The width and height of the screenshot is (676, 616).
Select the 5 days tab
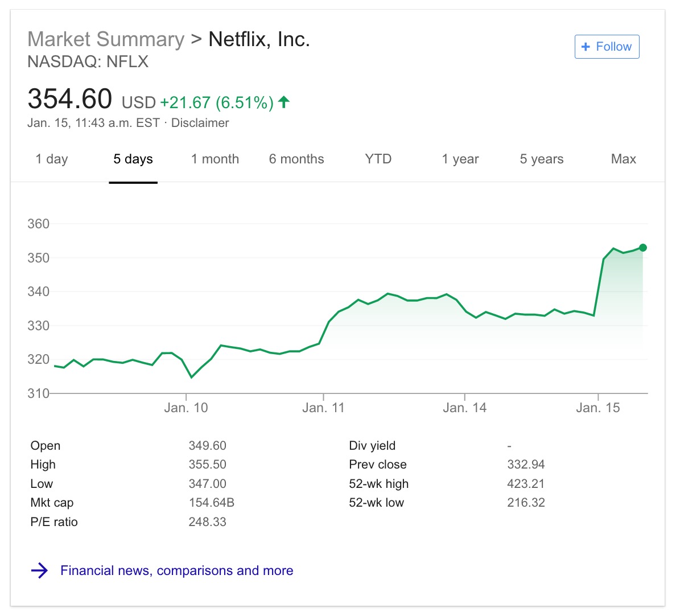(133, 159)
